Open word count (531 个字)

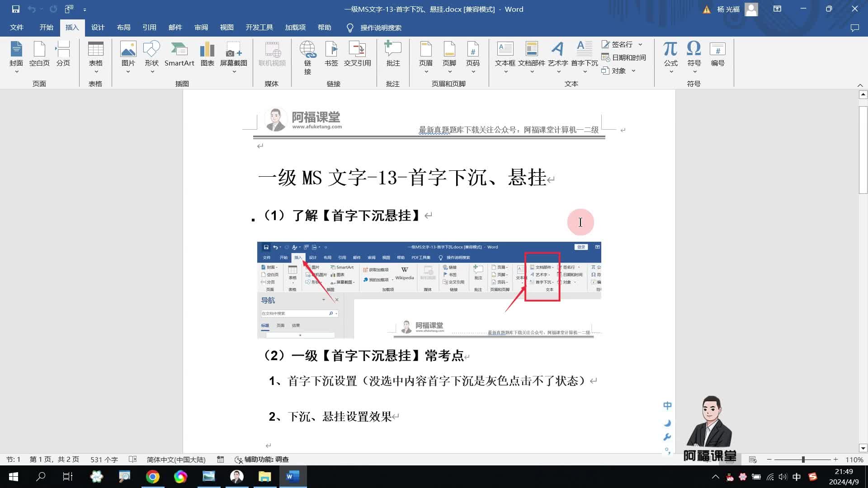click(104, 460)
